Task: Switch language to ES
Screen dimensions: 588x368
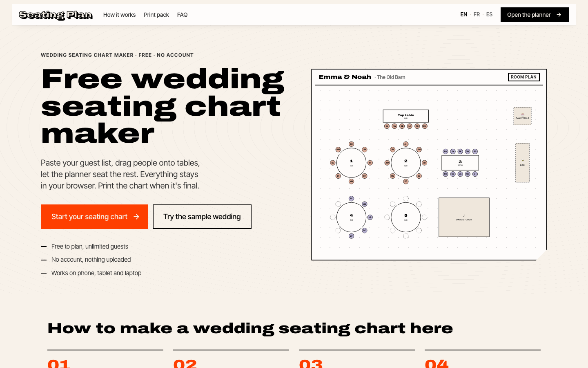Action: pos(489,14)
